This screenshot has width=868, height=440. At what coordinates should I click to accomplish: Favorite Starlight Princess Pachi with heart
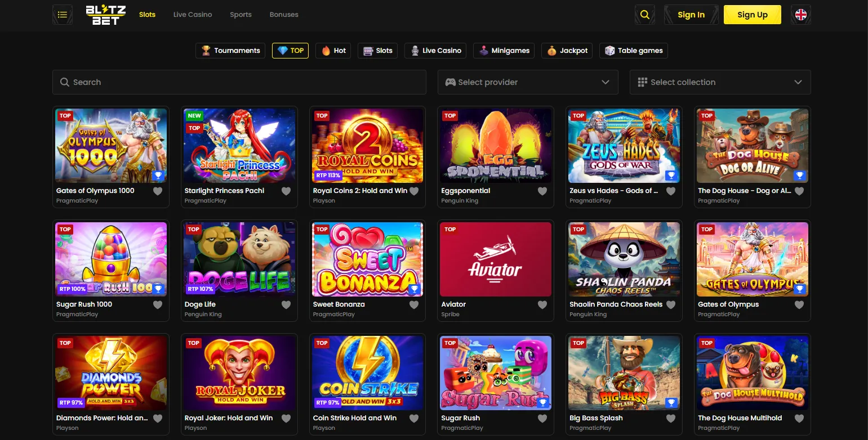pos(286,191)
